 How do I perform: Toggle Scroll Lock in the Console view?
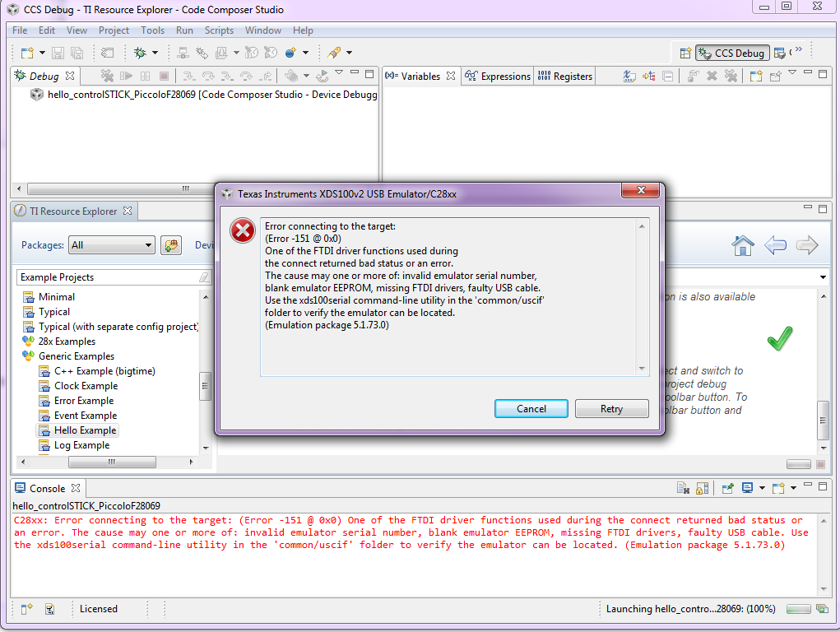coord(700,487)
